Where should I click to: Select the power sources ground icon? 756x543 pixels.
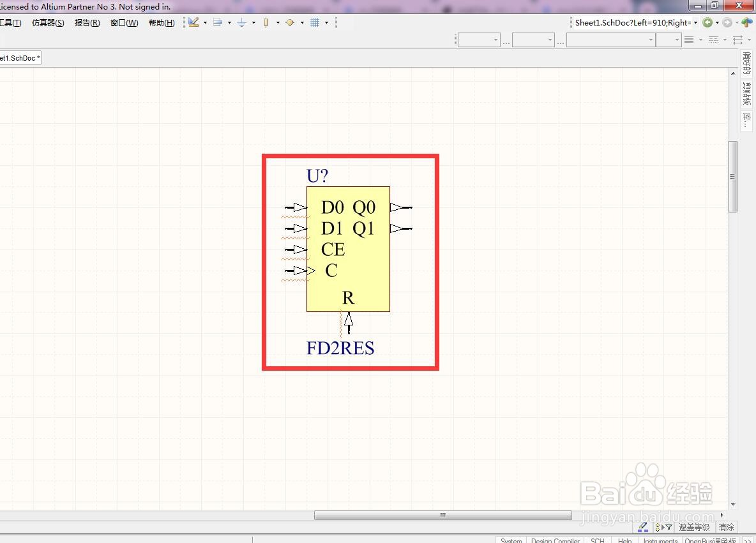242,22
